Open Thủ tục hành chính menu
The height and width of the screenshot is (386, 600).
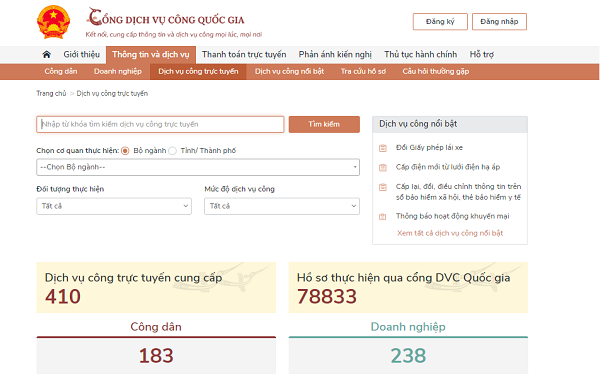coord(421,54)
